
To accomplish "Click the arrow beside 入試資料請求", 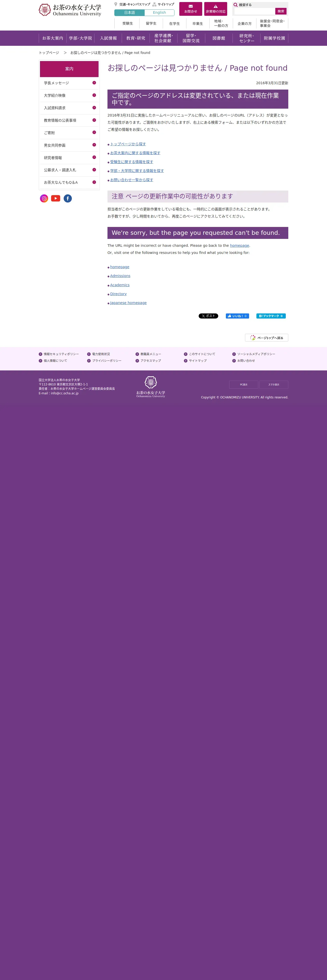I will 94,108.
